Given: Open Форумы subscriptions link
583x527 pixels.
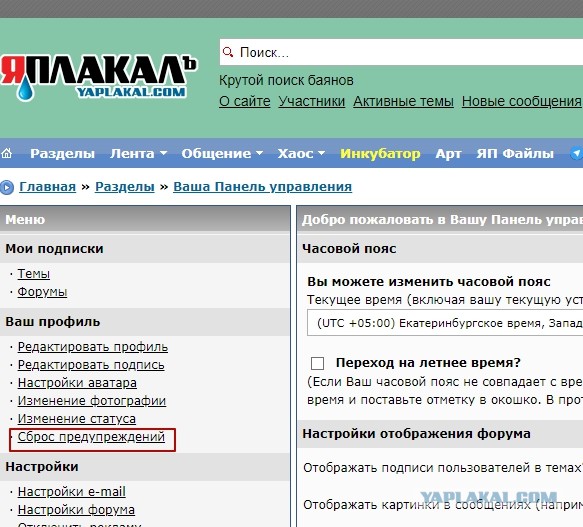Looking at the screenshot, I should point(42,292).
